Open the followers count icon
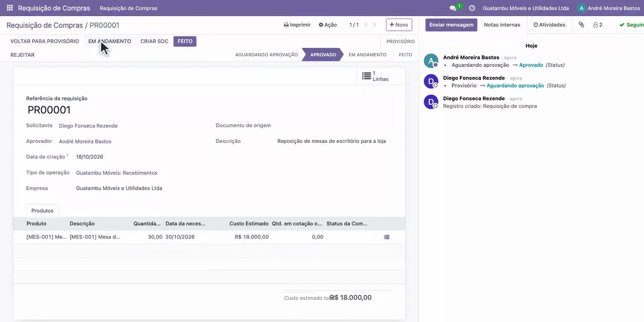Screen dimensions: 644x322 (598, 25)
